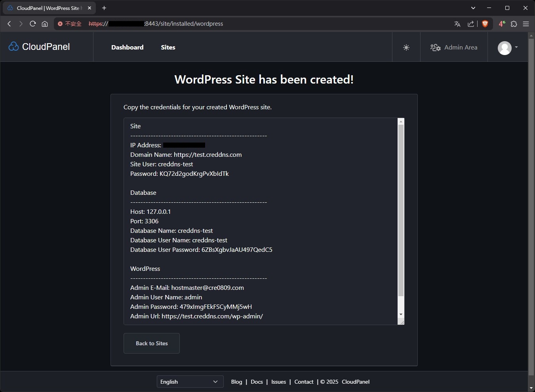This screenshot has height=392, width=535.
Task: Open the Sites tab
Action: 168,47
